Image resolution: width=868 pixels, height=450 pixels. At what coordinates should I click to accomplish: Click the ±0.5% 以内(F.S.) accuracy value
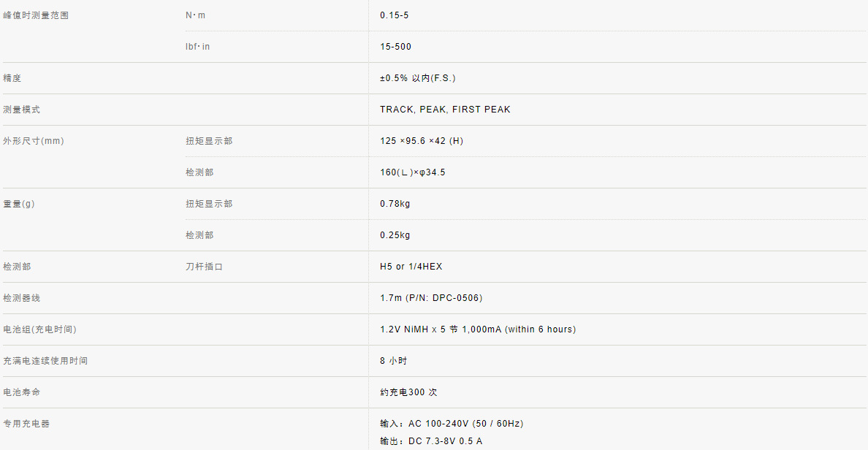click(x=417, y=78)
